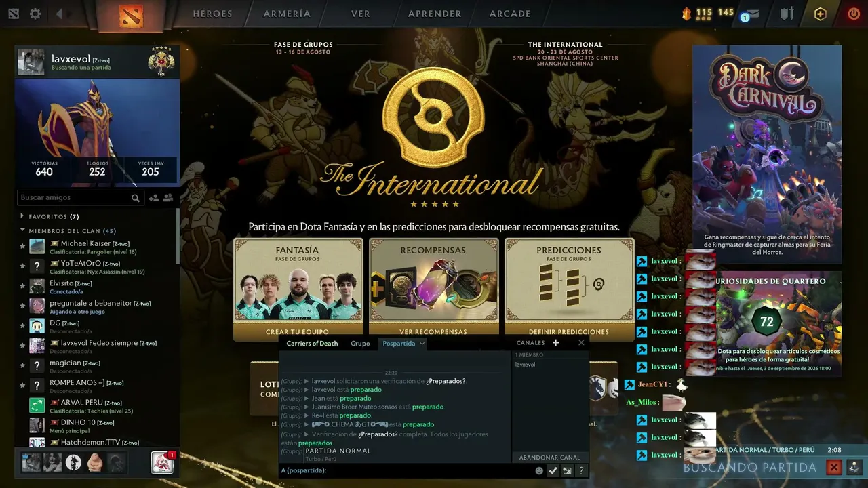Expand the 'Re=l está preparado' chat entry
This screenshot has height=488, width=868.
307,415
